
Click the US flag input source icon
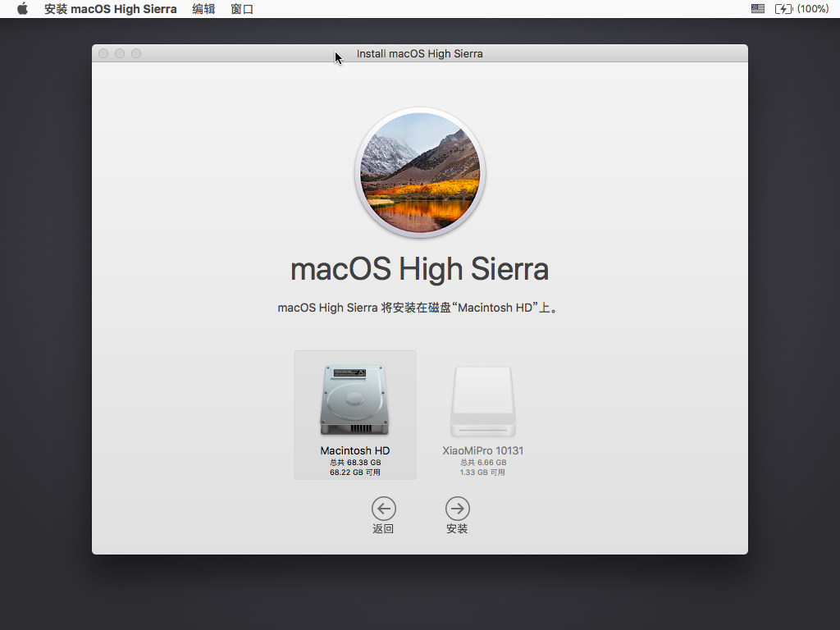pyautogui.click(x=758, y=9)
